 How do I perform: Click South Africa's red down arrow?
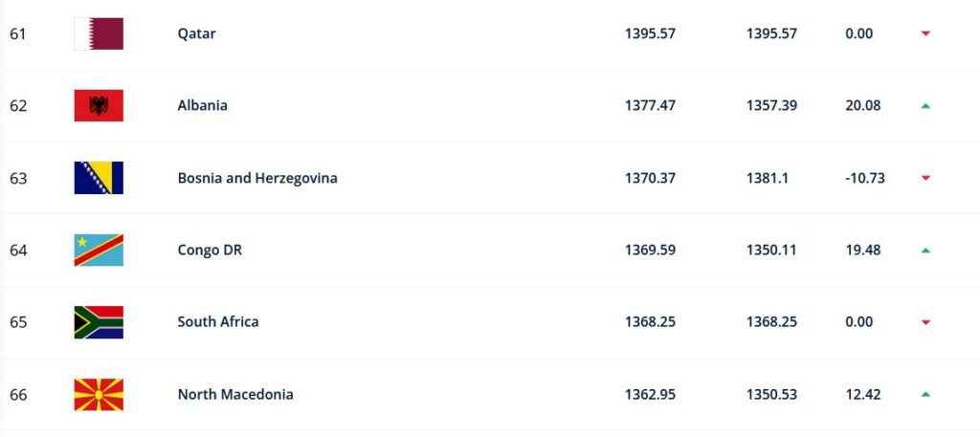(x=925, y=322)
